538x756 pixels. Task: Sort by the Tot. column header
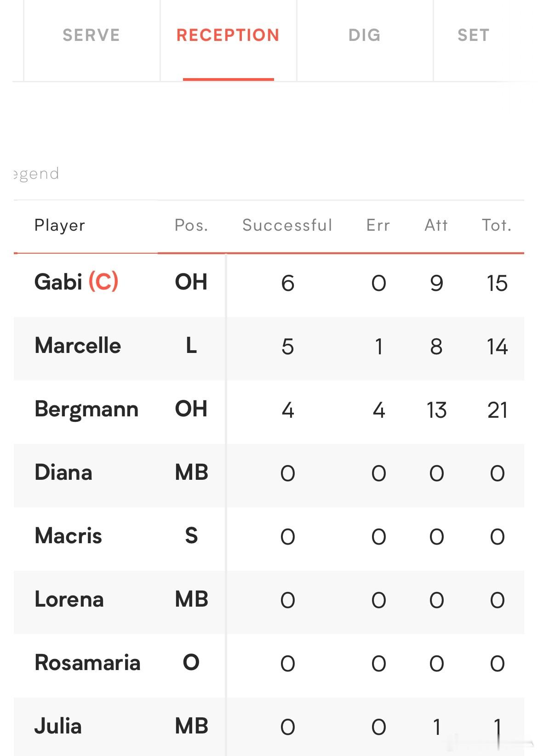[x=497, y=225]
